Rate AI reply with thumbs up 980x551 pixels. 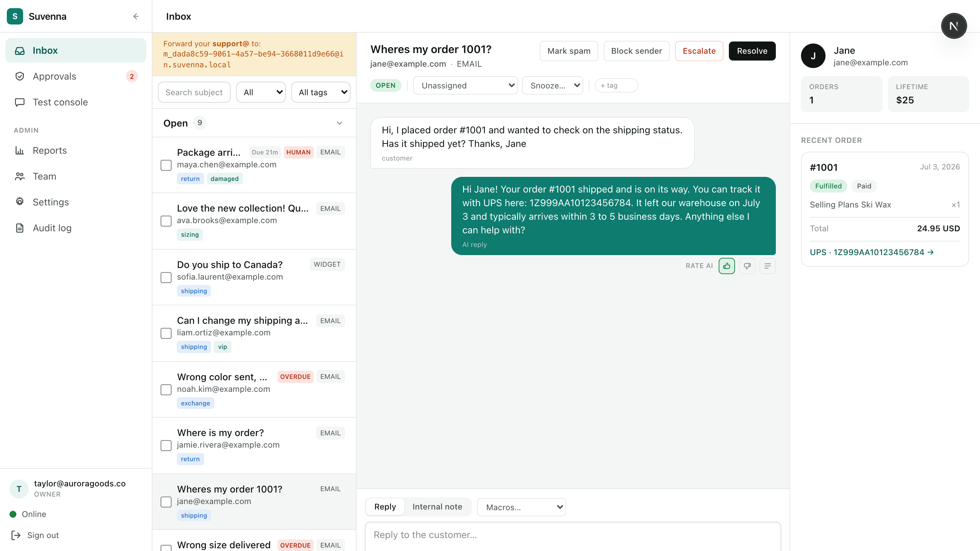pyautogui.click(x=726, y=266)
